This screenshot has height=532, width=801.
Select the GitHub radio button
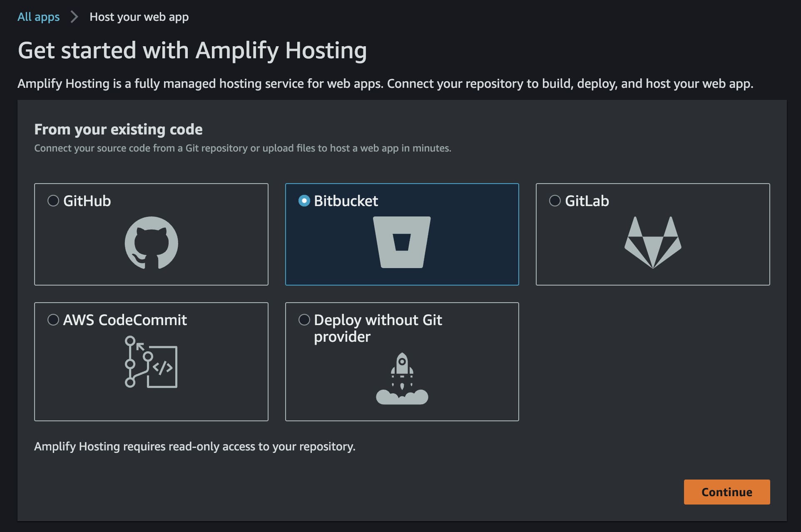pos(53,201)
